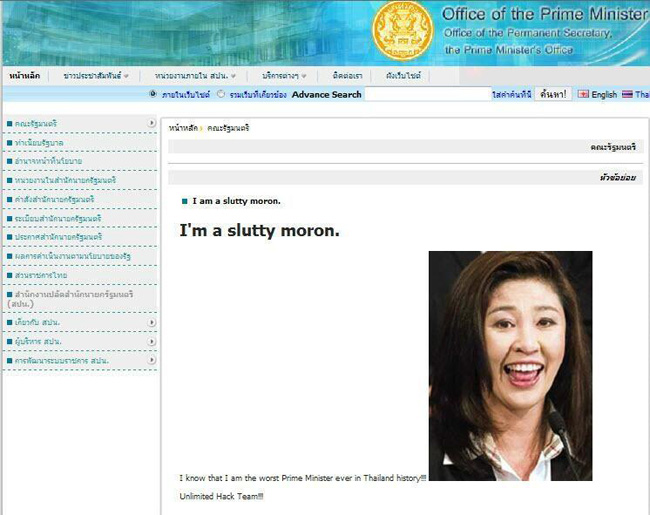Expand the arrow beside sidebar item คณะรัฐมนตรี

click(x=152, y=123)
